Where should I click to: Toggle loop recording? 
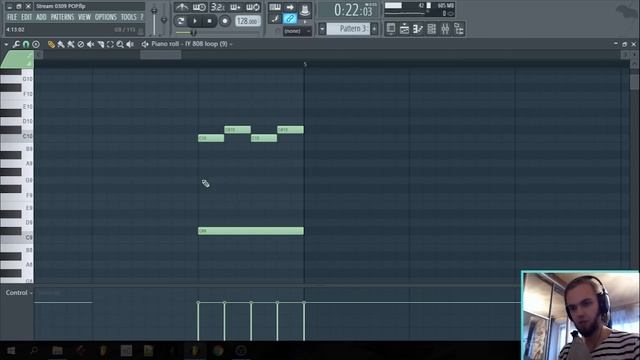tap(253, 7)
